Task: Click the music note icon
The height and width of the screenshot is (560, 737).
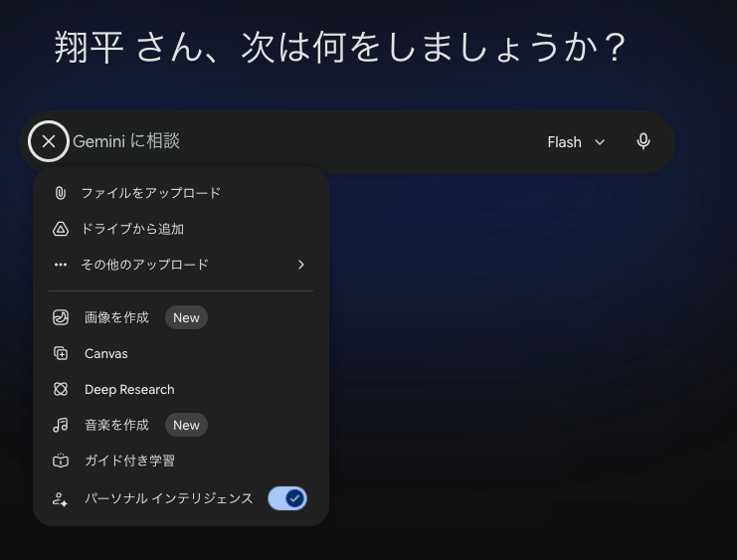Action: 60,425
